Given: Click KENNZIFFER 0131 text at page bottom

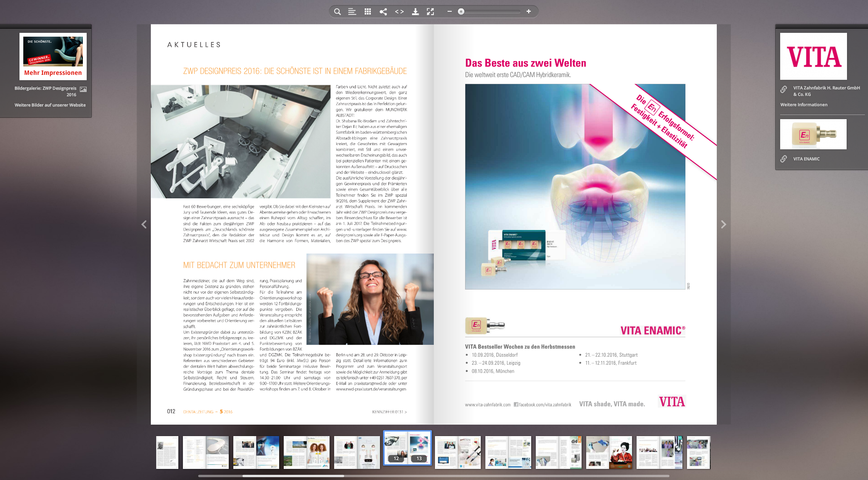Looking at the screenshot, I should click(390, 412).
